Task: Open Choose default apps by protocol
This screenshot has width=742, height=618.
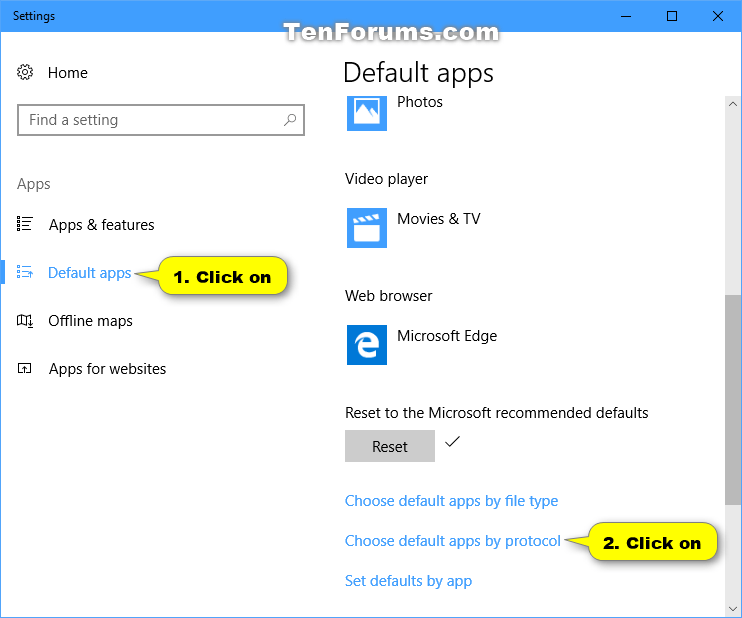Action: (x=452, y=540)
